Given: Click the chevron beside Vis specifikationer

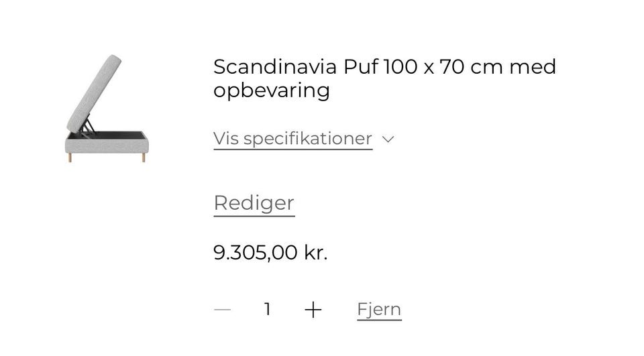Looking at the screenshot, I should [388, 139].
